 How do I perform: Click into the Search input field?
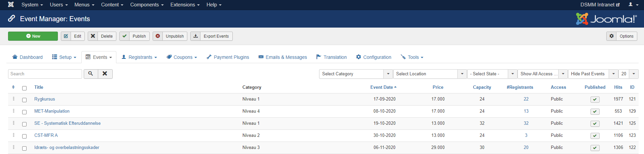(x=45, y=74)
